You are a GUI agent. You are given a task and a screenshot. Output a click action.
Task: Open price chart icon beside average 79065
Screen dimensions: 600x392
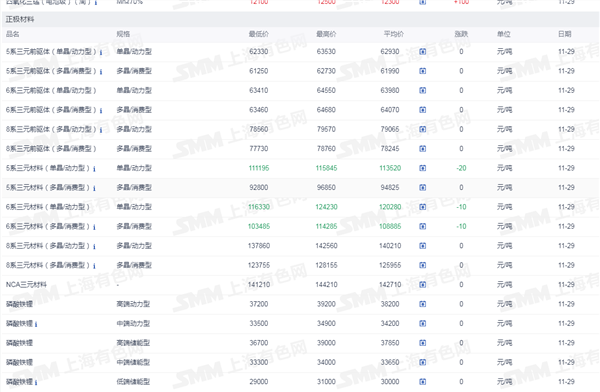(x=422, y=129)
